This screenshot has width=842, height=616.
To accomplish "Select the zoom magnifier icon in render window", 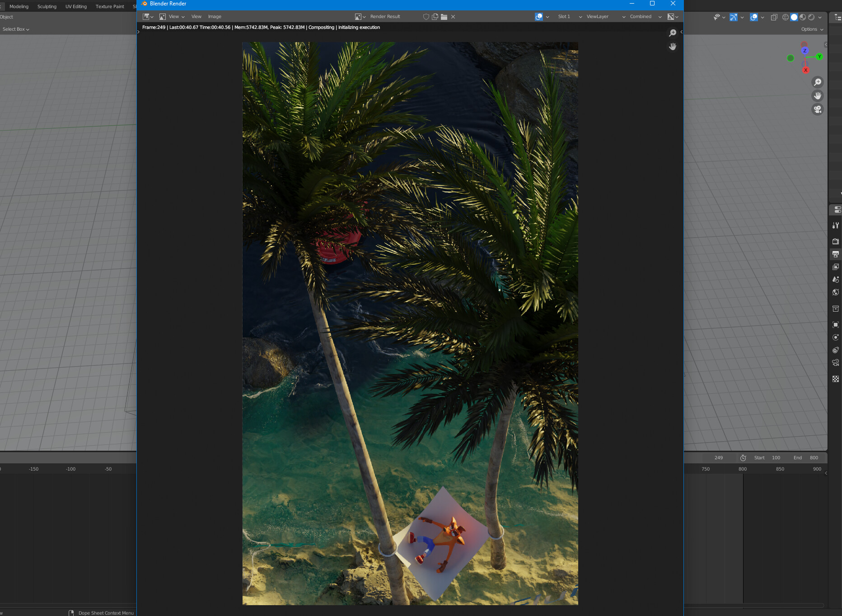I will (x=673, y=33).
